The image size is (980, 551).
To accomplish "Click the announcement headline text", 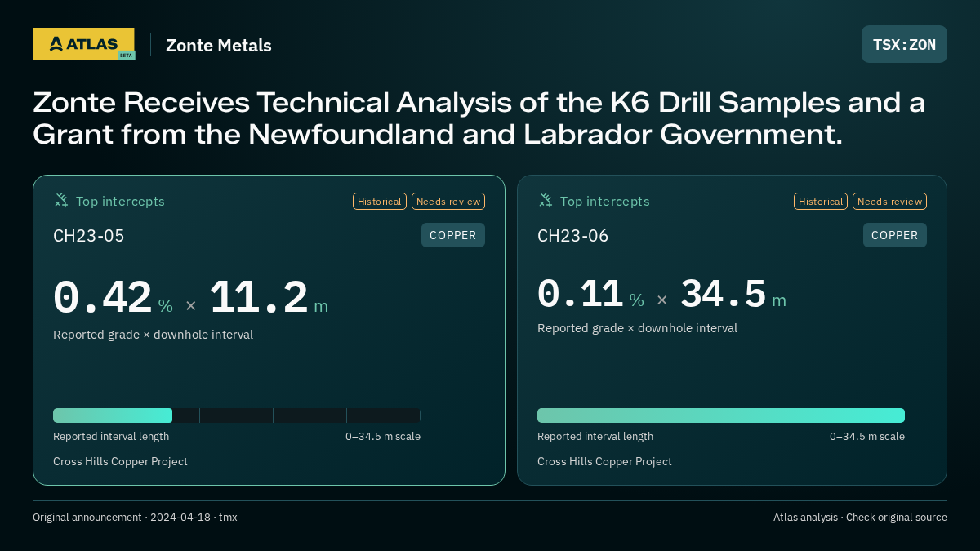I will click(479, 118).
